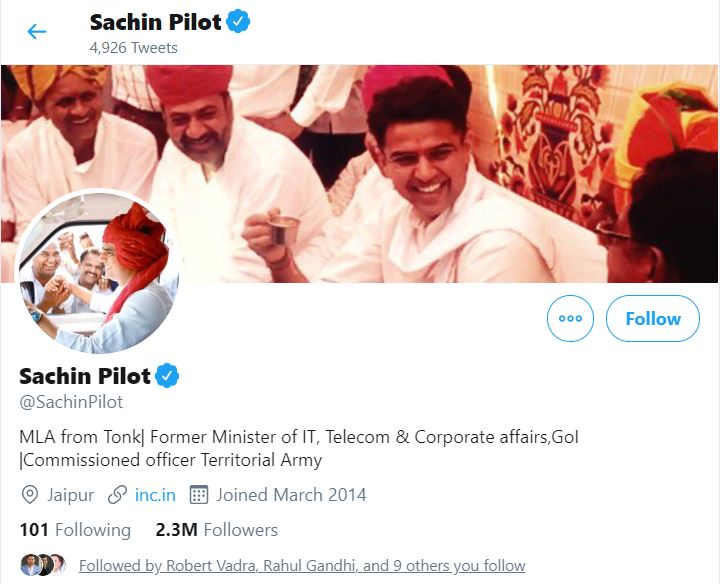The width and height of the screenshot is (723, 584).
Task: Open the three-dot more options button
Action: coord(570,319)
